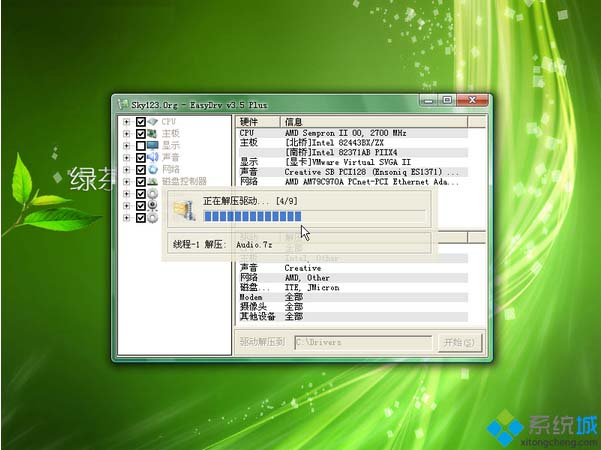Click the 硬件 column header
601x450 pixels.
pos(258,122)
